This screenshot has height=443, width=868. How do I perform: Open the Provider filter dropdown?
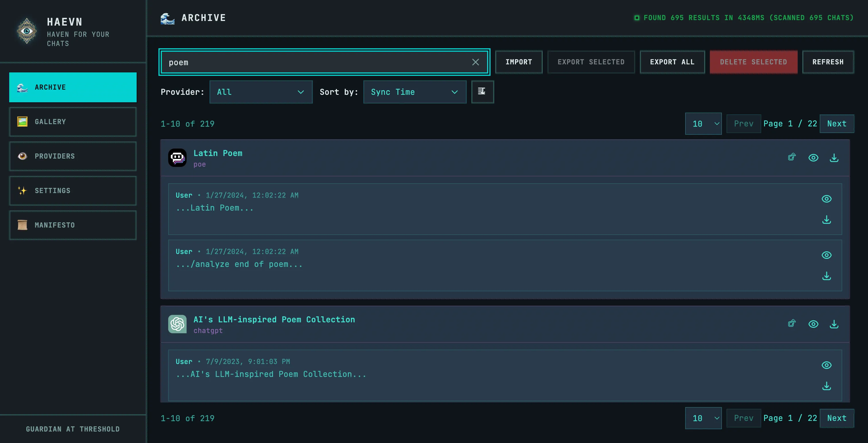tap(261, 92)
